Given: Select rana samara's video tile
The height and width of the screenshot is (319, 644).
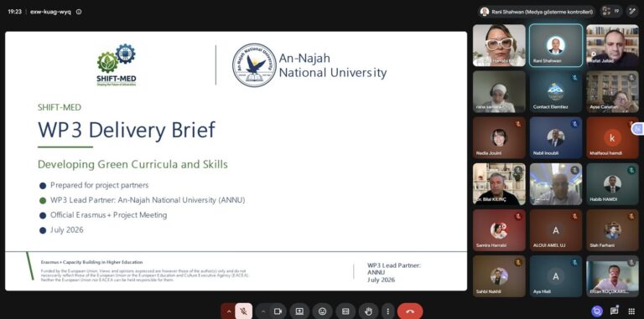Looking at the screenshot, I should pos(499,91).
